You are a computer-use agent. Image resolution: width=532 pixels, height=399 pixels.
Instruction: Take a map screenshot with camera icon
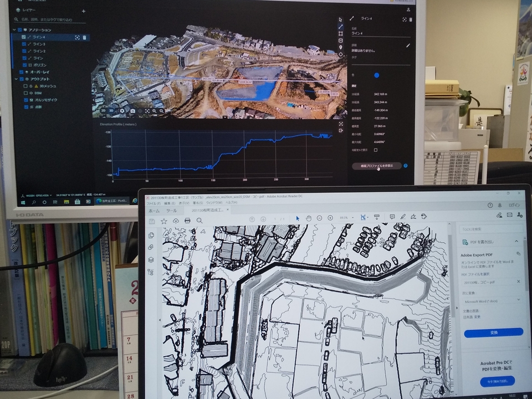click(132, 111)
